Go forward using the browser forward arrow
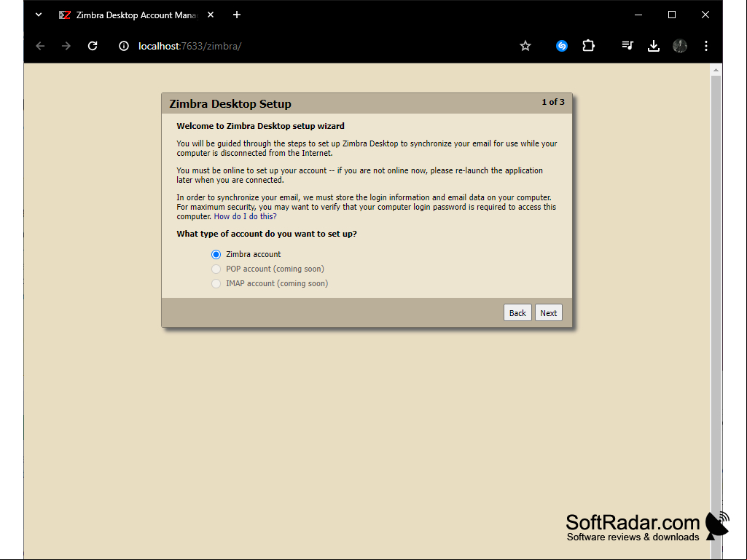The width and height of the screenshot is (747, 560). tap(66, 46)
